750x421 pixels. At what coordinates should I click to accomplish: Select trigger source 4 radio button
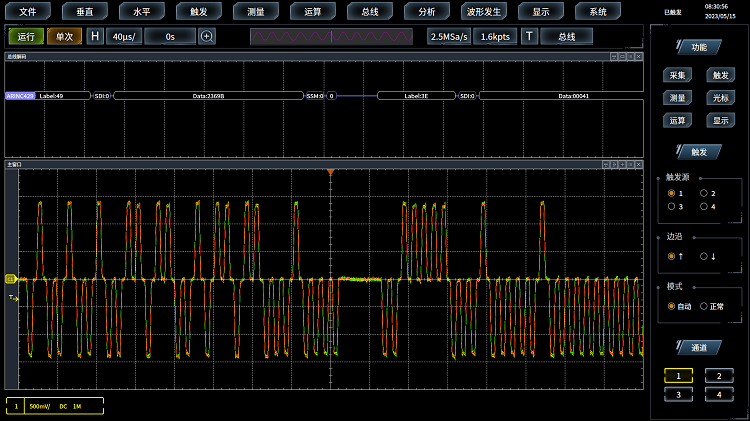pyautogui.click(x=704, y=206)
